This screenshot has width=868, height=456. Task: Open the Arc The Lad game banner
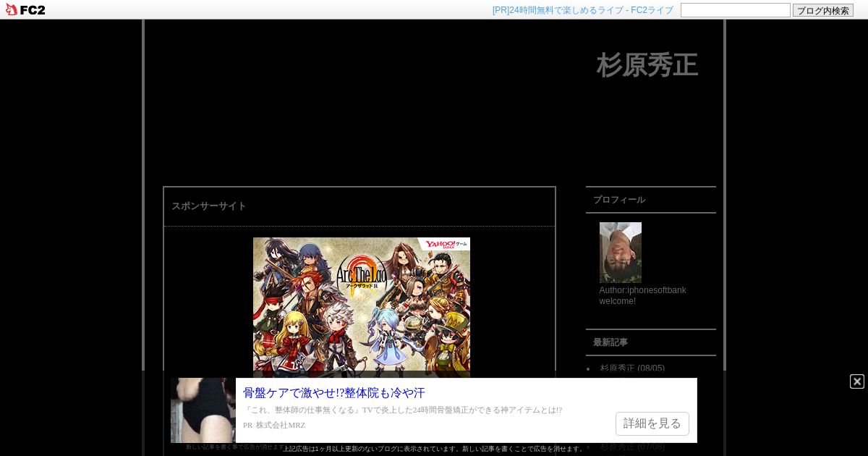[x=362, y=308]
